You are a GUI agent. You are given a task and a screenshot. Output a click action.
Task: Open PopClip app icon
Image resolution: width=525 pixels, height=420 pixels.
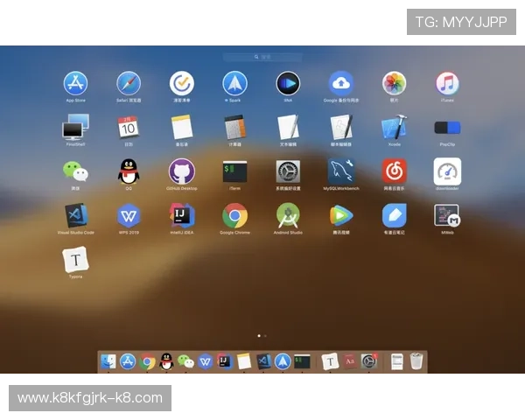pos(447,128)
